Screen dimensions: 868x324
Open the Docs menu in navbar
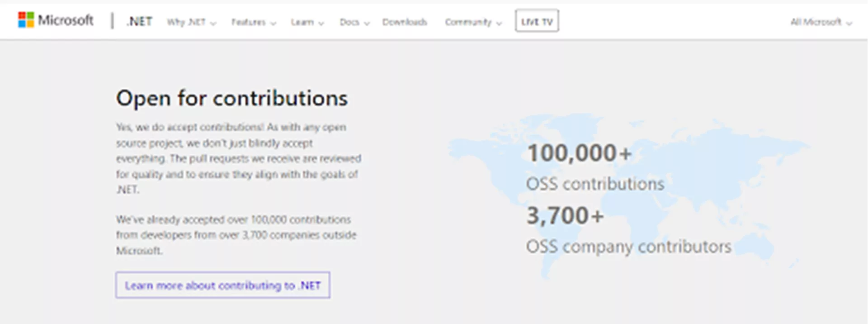[354, 22]
